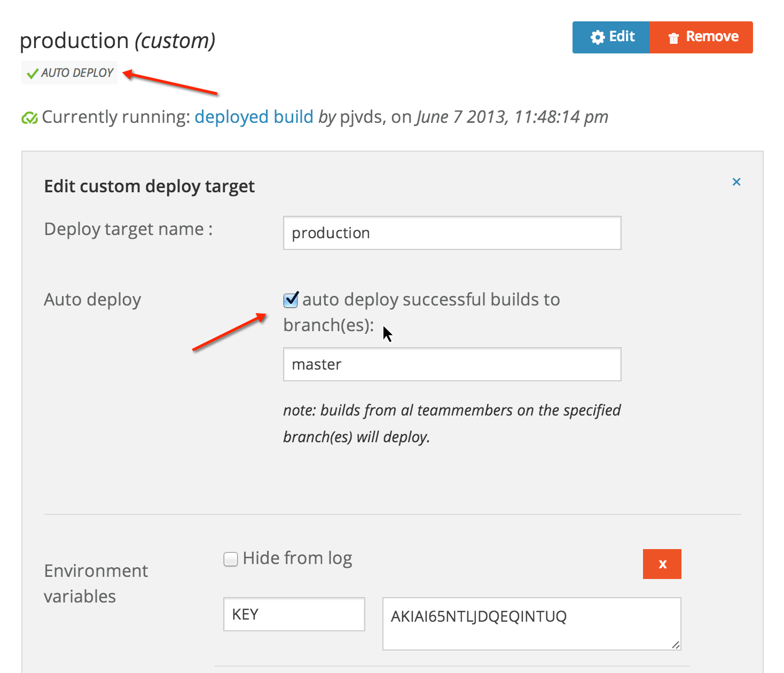Uncheck auto deploy successful builds checkbox
The height and width of the screenshot is (673, 784).
291,300
